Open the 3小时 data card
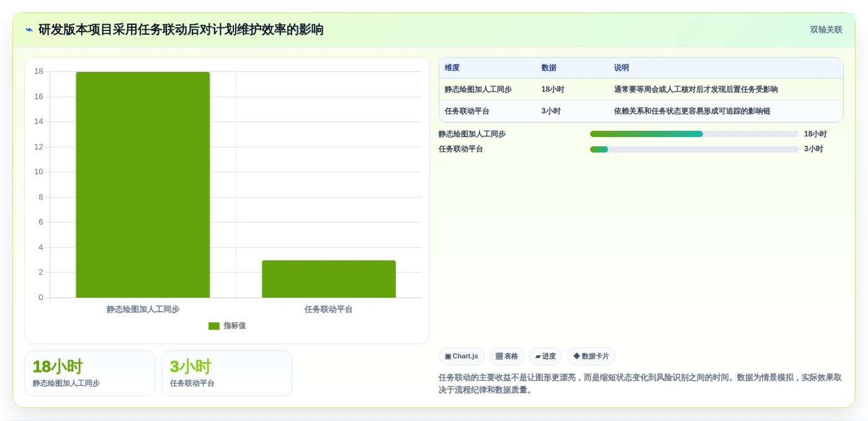The height and width of the screenshot is (421, 868). pyautogui.click(x=226, y=373)
